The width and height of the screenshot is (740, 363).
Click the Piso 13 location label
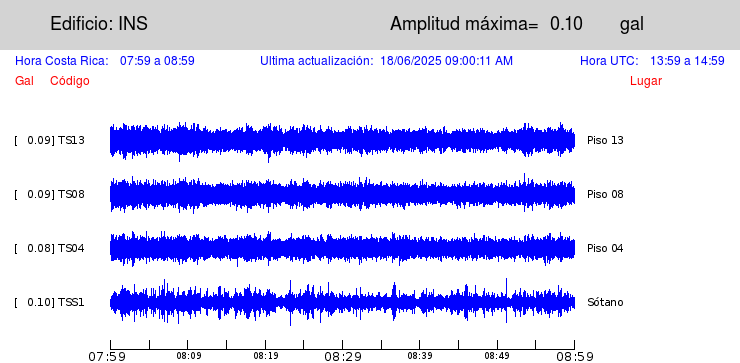point(605,140)
